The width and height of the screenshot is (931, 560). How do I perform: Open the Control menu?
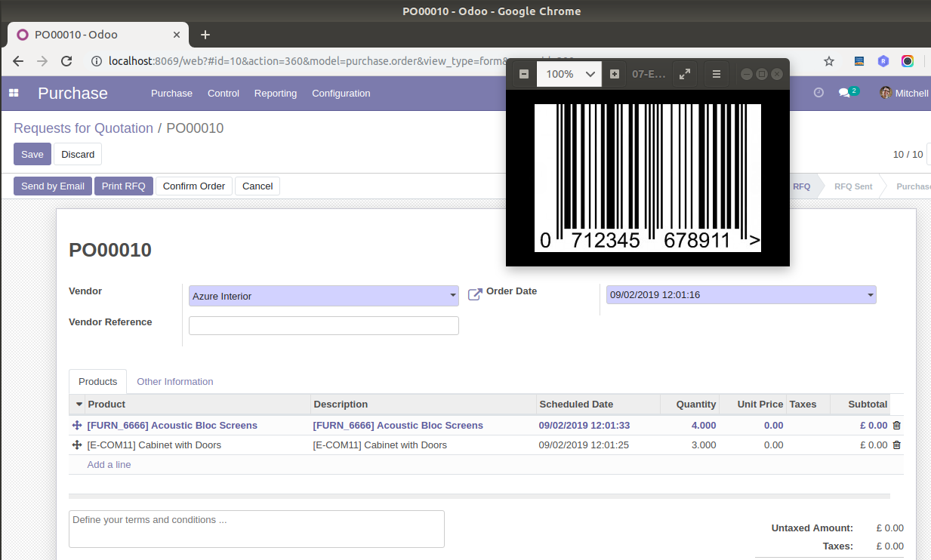(224, 94)
